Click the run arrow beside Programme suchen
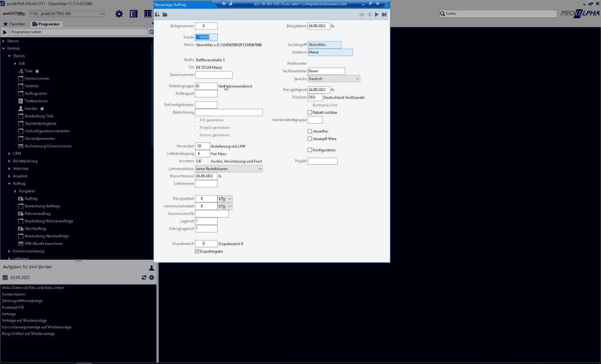The image size is (601, 364). tap(5, 32)
